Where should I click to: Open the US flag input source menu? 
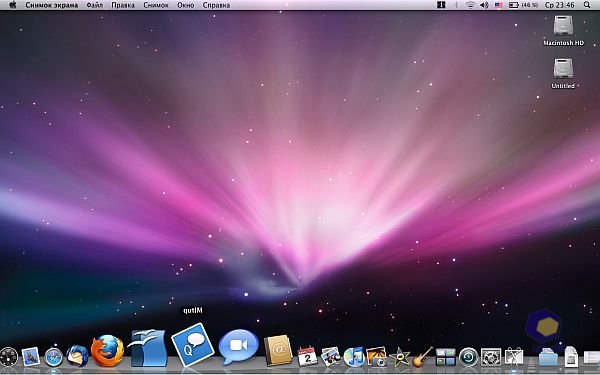pyautogui.click(x=499, y=5)
